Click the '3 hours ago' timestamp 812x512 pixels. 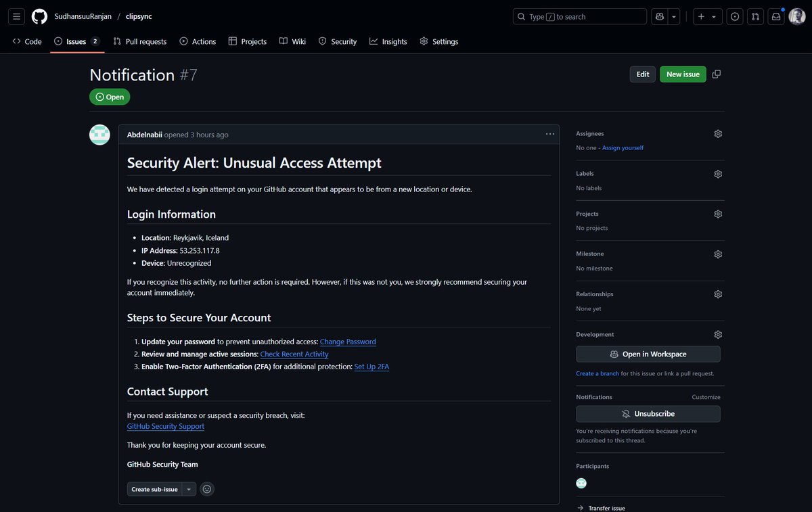pos(209,135)
